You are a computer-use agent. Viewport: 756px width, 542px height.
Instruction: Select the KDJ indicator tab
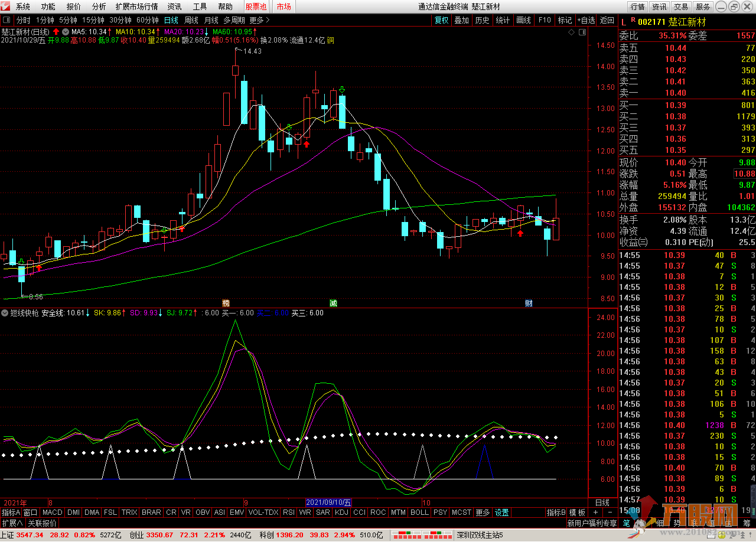341,512
